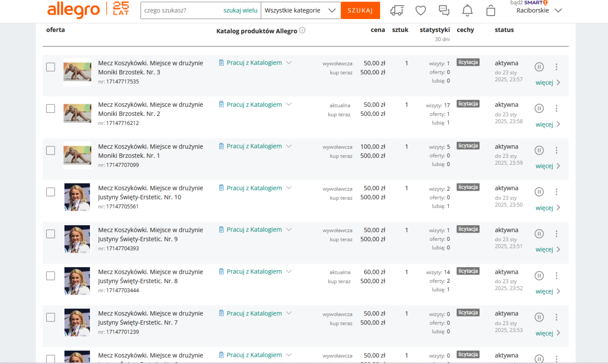The image size is (608, 364).
Task: Tick the checkbox for Justyny Święty-Erstetic Nr. 10
Action: point(51,192)
